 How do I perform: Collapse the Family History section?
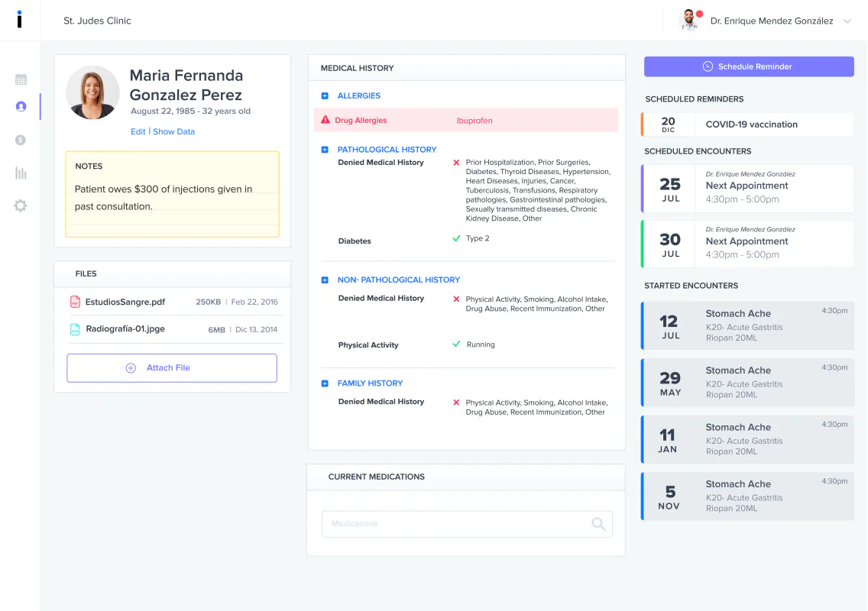(x=325, y=383)
